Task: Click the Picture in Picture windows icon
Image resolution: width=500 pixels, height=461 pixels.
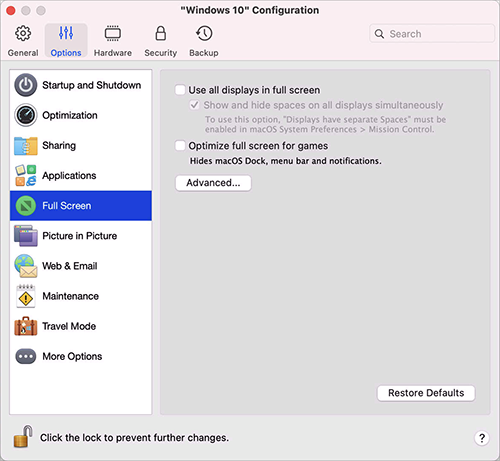Action: point(26,236)
